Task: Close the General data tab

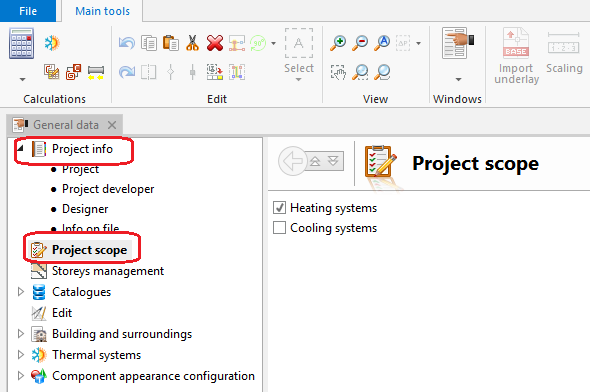Action: click(112, 125)
